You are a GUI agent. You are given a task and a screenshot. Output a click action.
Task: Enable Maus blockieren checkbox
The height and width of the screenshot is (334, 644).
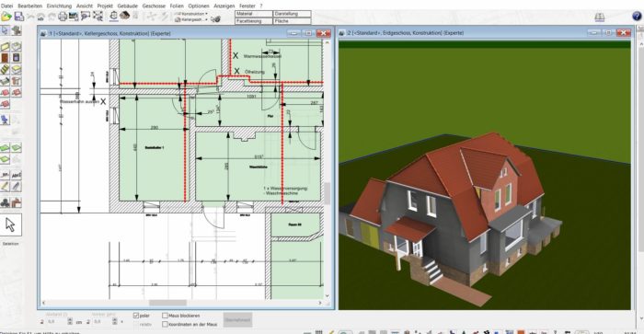[165, 316]
